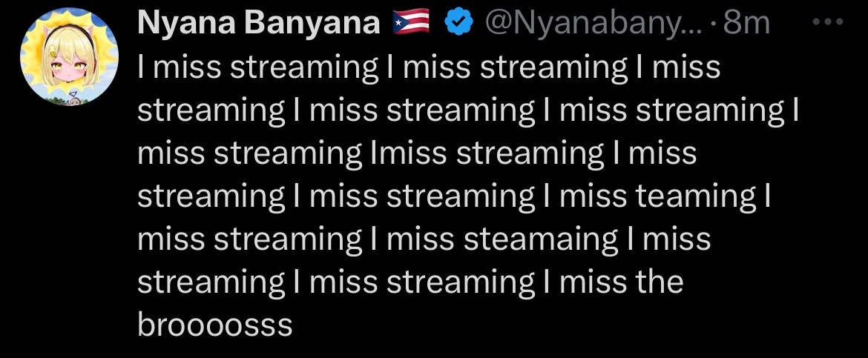Click the 'Imiss' typo in the tweet
Viewport: 868px width, 358px height.
pyautogui.click(x=408, y=153)
